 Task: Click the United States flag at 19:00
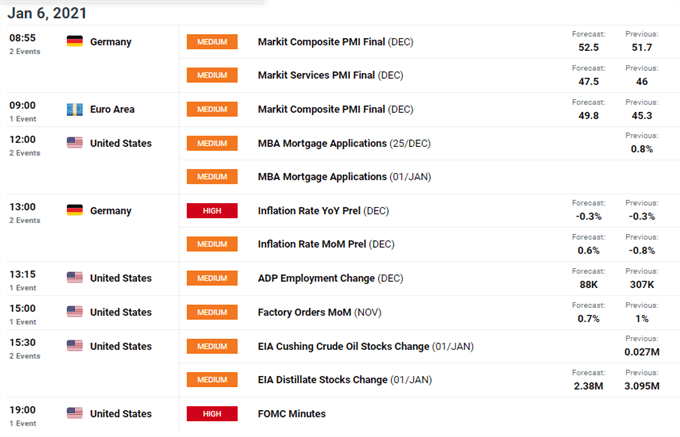75,413
